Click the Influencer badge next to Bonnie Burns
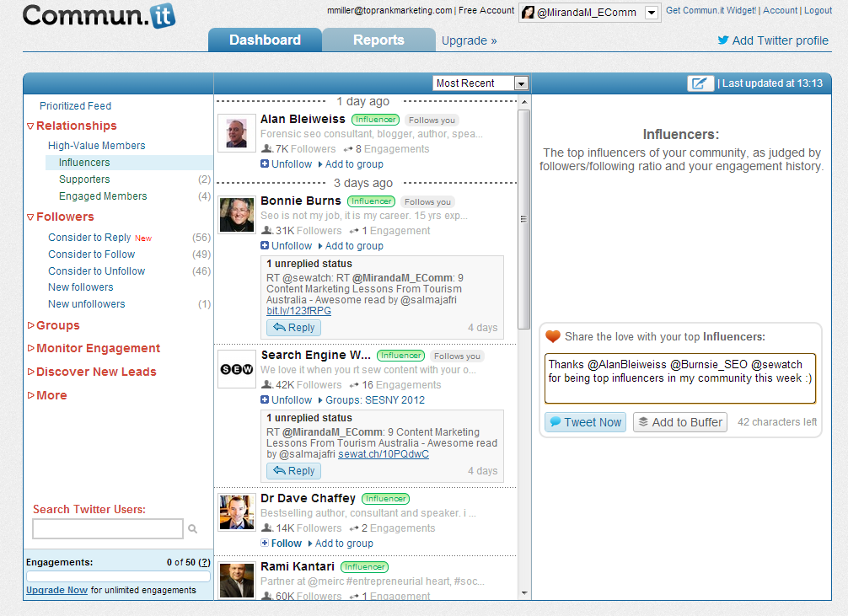Image resolution: width=848 pixels, height=616 pixels. tap(371, 201)
